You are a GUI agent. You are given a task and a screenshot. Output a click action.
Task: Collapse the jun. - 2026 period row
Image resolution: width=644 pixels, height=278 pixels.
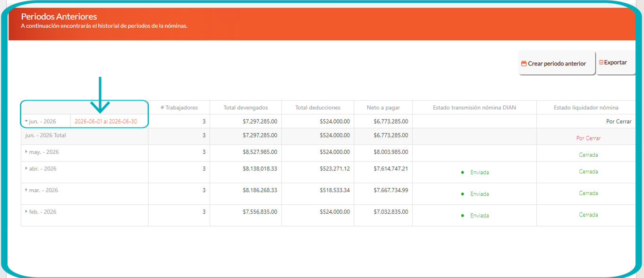coord(26,121)
